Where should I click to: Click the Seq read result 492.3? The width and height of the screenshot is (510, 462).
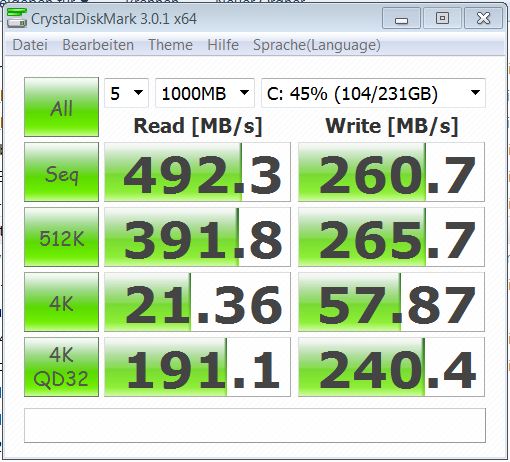click(x=197, y=172)
